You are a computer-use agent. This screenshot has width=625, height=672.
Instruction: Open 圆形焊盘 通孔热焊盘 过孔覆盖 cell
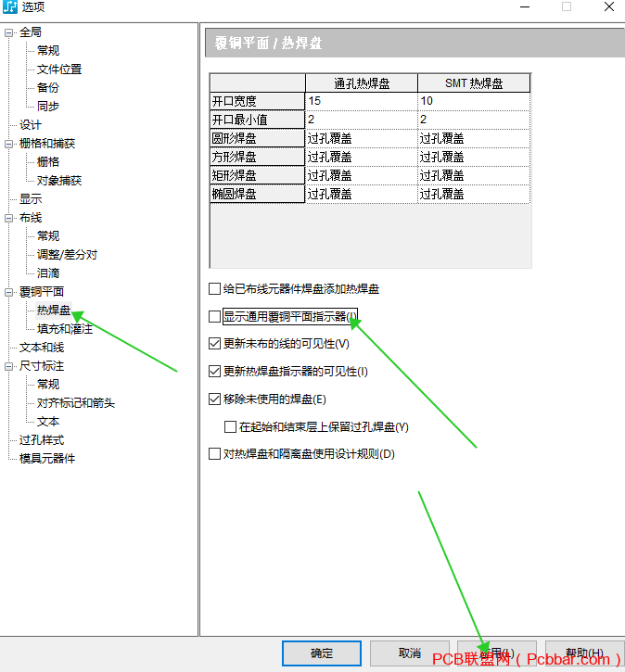coord(362,138)
